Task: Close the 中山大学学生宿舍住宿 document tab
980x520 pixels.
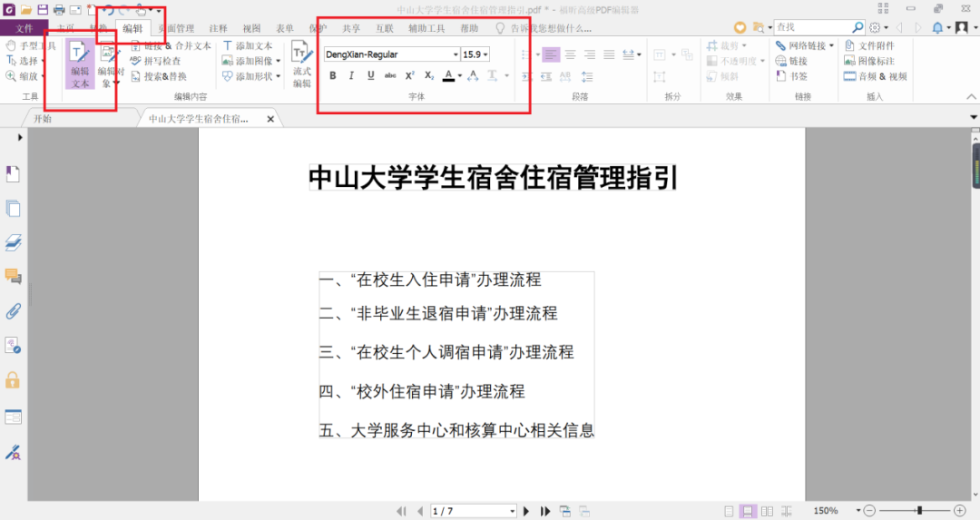Action: 270,119
